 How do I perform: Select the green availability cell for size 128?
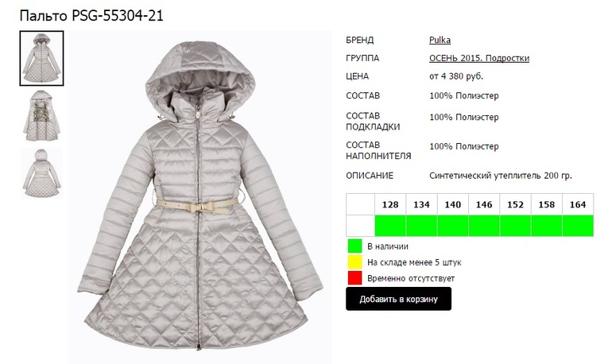point(390,226)
